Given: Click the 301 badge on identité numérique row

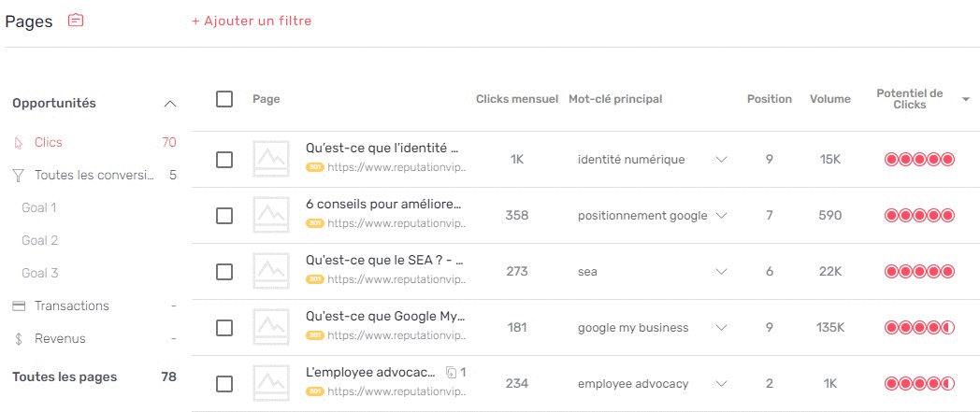Looking at the screenshot, I should (x=315, y=167).
